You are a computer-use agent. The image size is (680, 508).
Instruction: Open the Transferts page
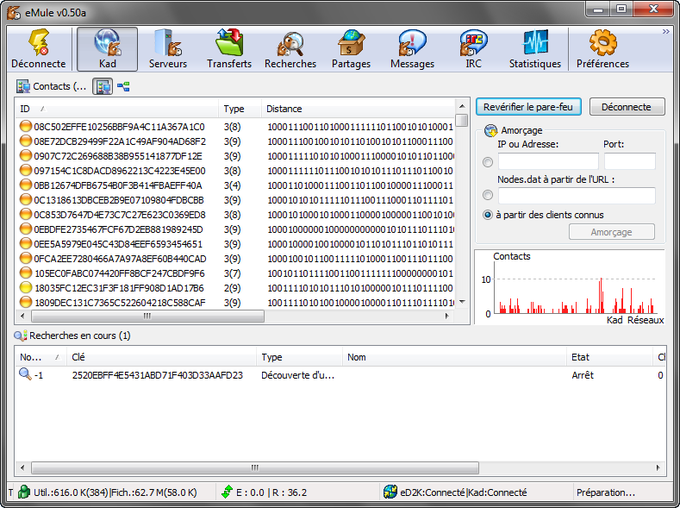pyautogui.click(x=229, y=49)
